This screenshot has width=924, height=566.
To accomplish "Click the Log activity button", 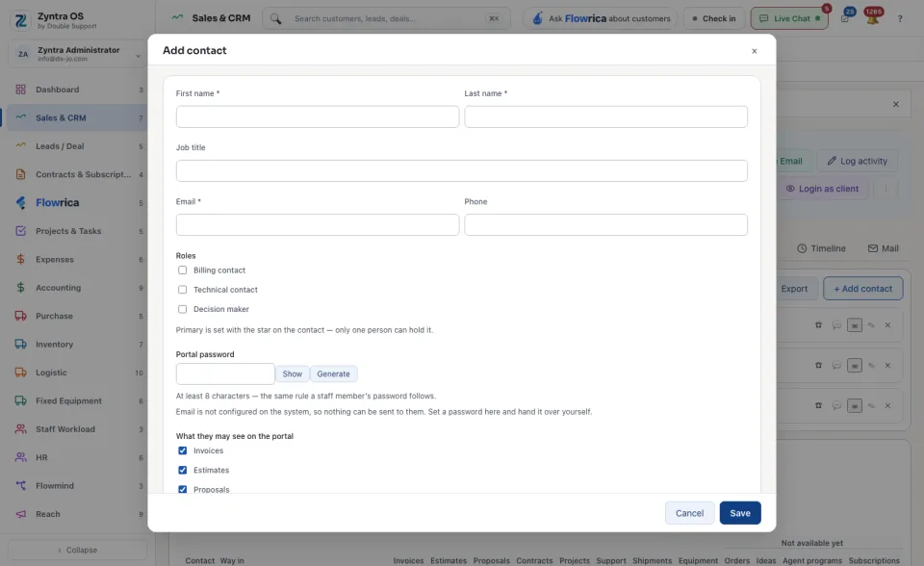I will (857, 161).
